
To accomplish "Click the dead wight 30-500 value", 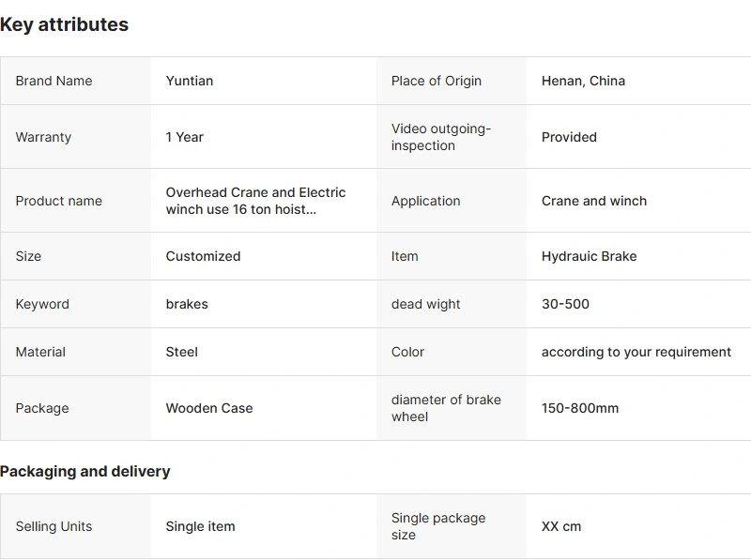I will (x=565, y=304).
